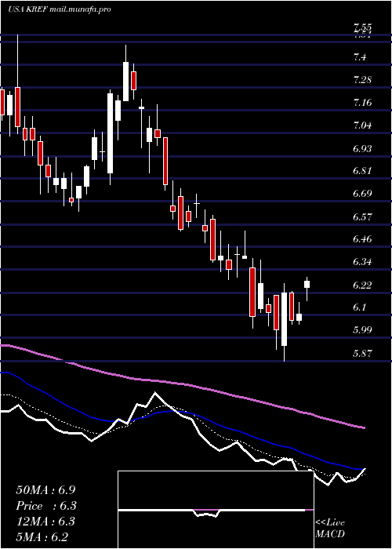392x549 pixels.
Task: Click the 6.46 price axis label
Action: coord(362,239)
